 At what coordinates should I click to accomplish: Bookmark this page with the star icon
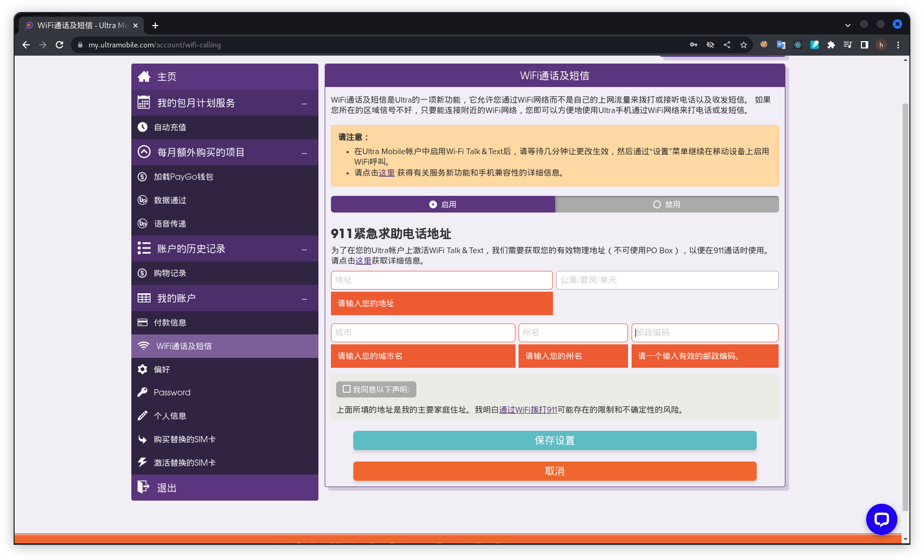pyautogui.click(x=744, y=45)
